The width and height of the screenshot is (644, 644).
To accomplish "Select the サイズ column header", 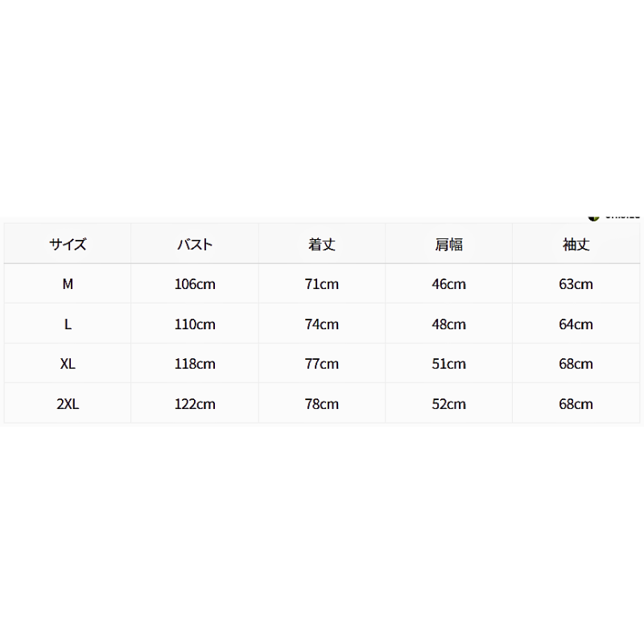I will [68, 245].
